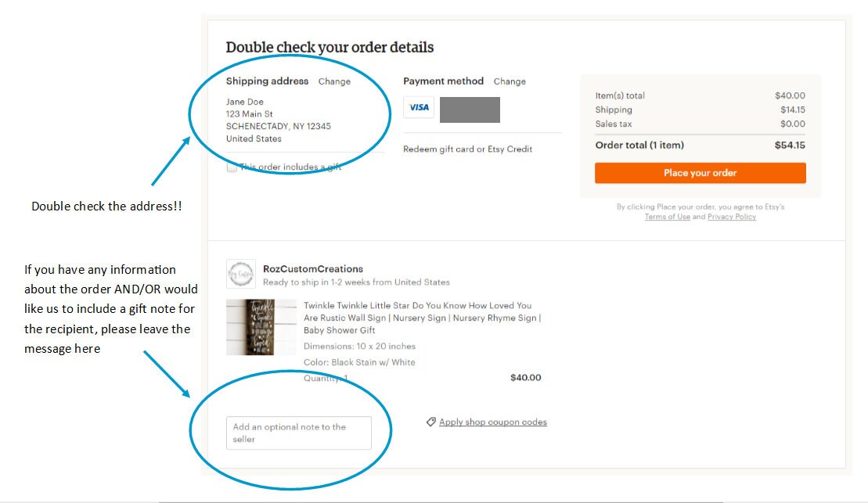Open the RozCustomCreations shop name
Image resolution: width=868 pixels, height=503 pixels.
tap(313, 269)
